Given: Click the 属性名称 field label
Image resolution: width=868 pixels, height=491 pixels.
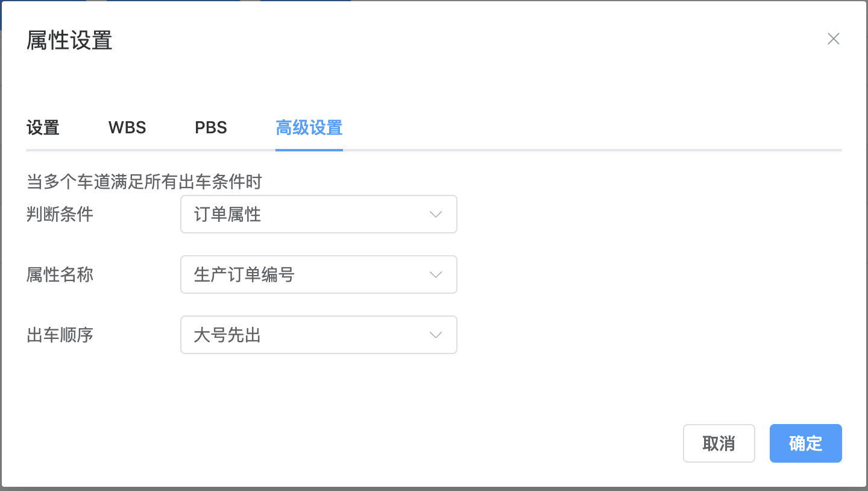Looking at the screenshot, I should click(x=60, y=274).
